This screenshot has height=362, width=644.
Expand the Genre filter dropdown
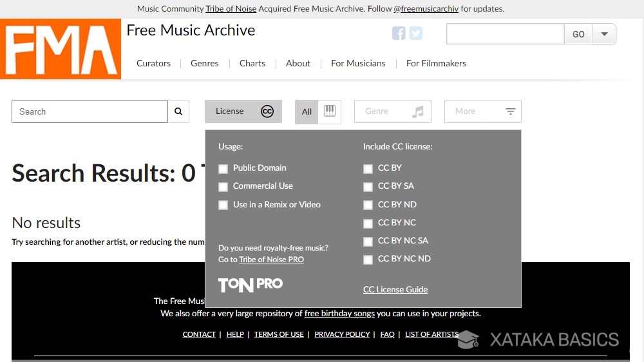click(393, 111)
